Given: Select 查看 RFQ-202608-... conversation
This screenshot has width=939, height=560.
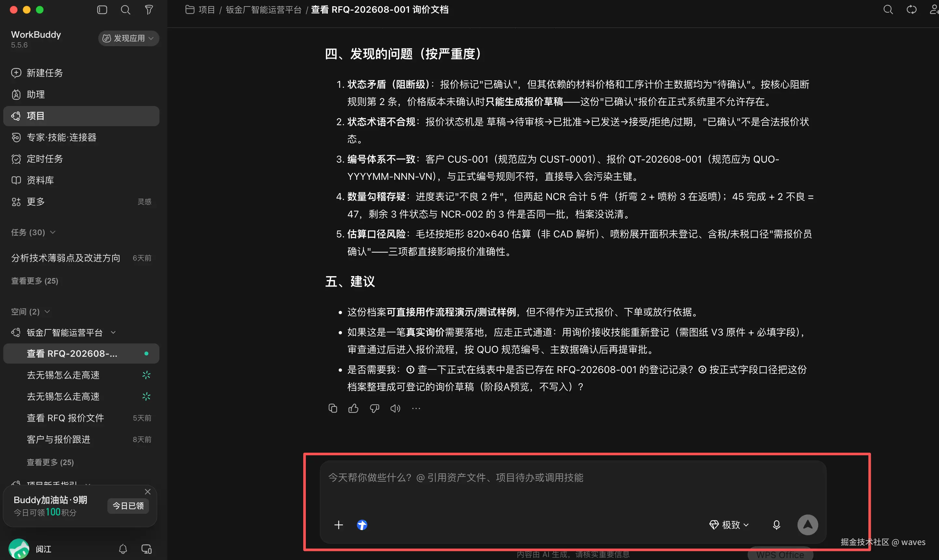Looking at the screenshot, I should pos(81,353).
